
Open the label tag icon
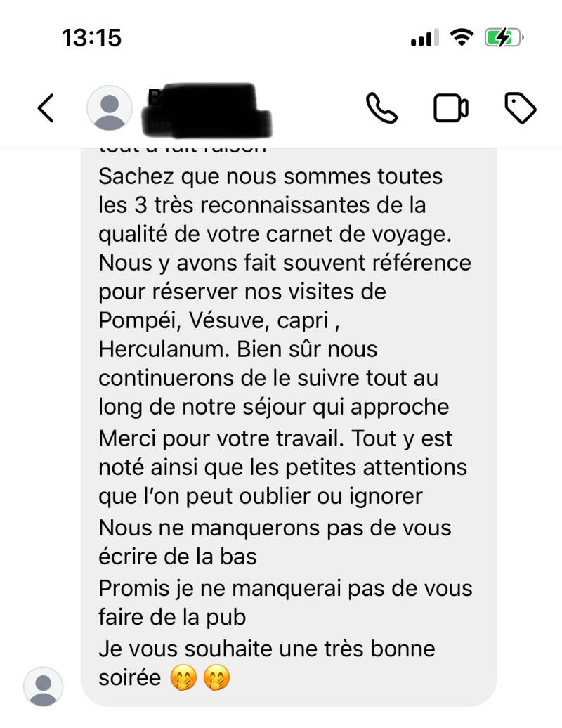click(521, 108)
